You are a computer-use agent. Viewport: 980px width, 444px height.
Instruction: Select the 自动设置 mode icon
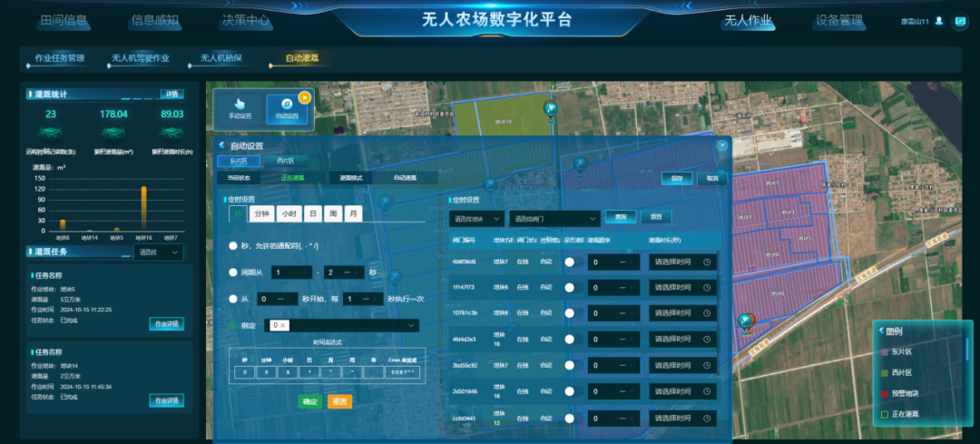coord(288,104)
